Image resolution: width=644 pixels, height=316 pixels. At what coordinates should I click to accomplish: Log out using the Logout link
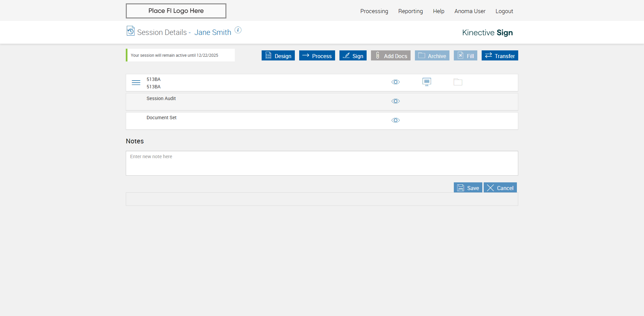[504, 11]
